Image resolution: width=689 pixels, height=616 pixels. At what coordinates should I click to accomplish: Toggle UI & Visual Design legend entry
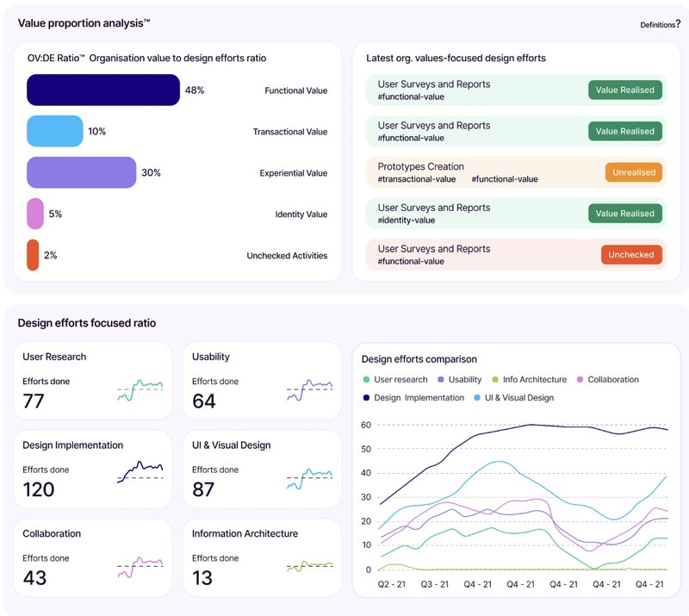519,398
